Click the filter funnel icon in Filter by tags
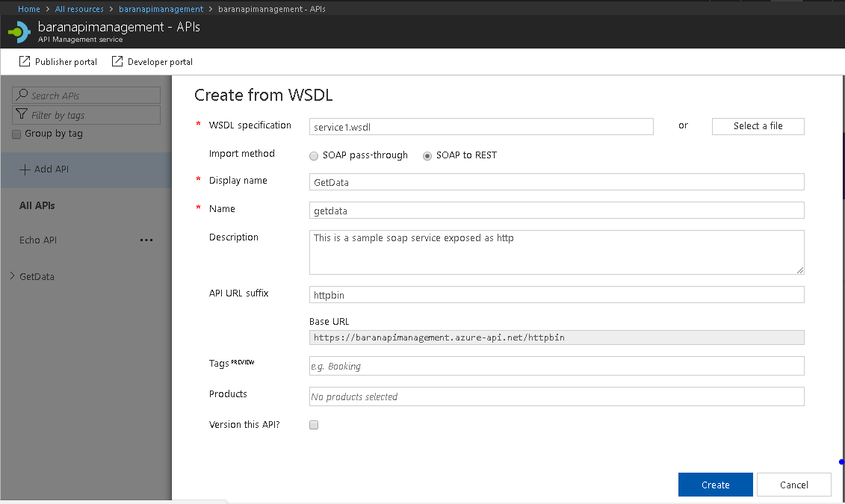The width and height of the screenshot is (845, 504). click(x=22, y=114)
